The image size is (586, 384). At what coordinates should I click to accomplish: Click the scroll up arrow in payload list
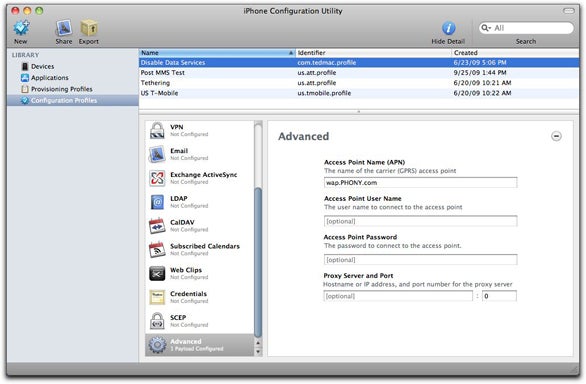pos(257,343)
